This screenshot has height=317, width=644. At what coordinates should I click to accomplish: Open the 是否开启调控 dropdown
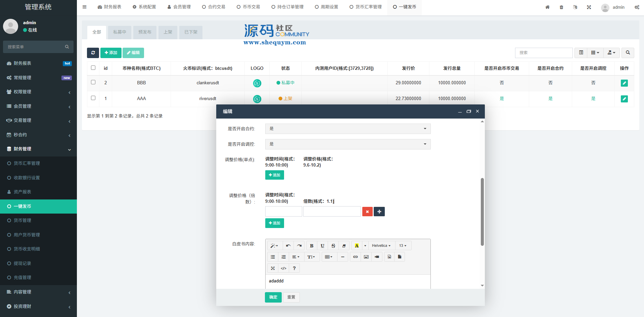click(348, 144)
